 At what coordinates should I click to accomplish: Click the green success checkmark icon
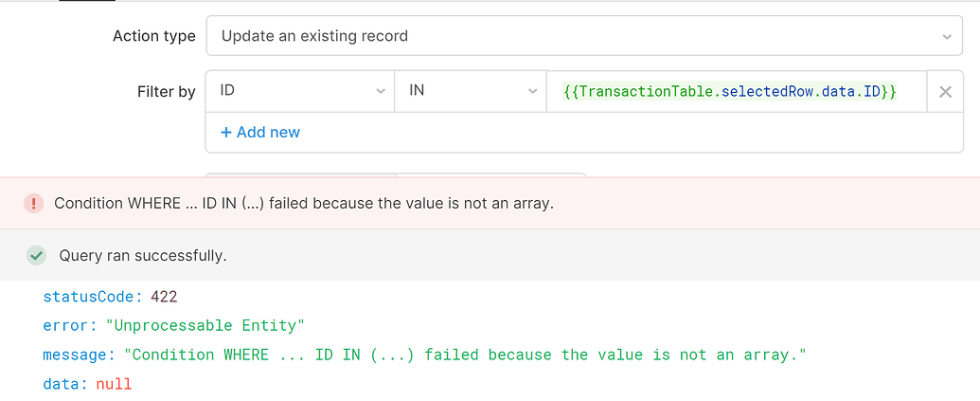36,255
